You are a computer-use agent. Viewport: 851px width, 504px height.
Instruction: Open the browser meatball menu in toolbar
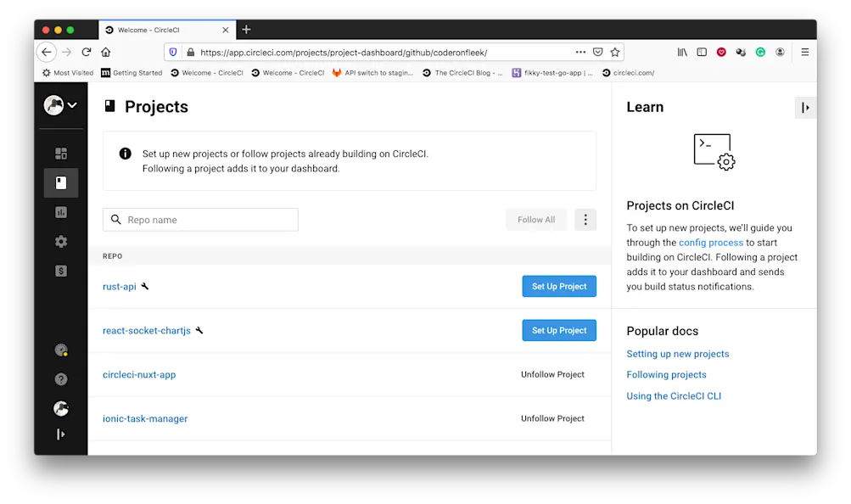click(x=580, y=52)
